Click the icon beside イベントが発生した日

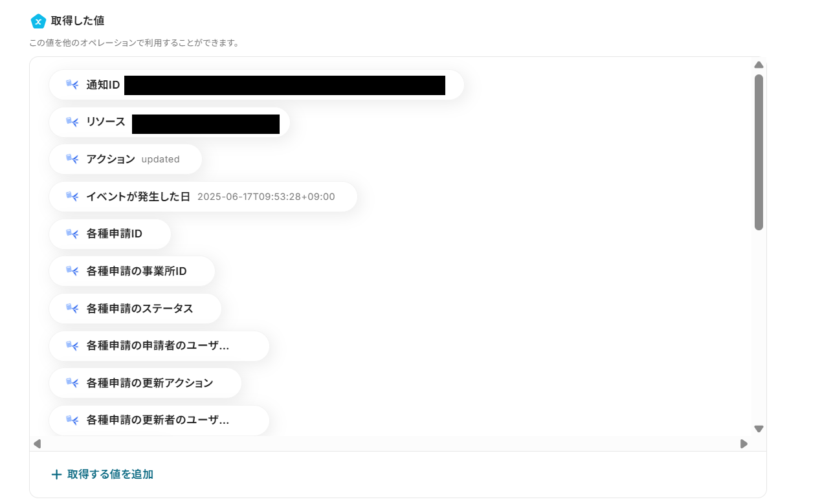[72, 197]
